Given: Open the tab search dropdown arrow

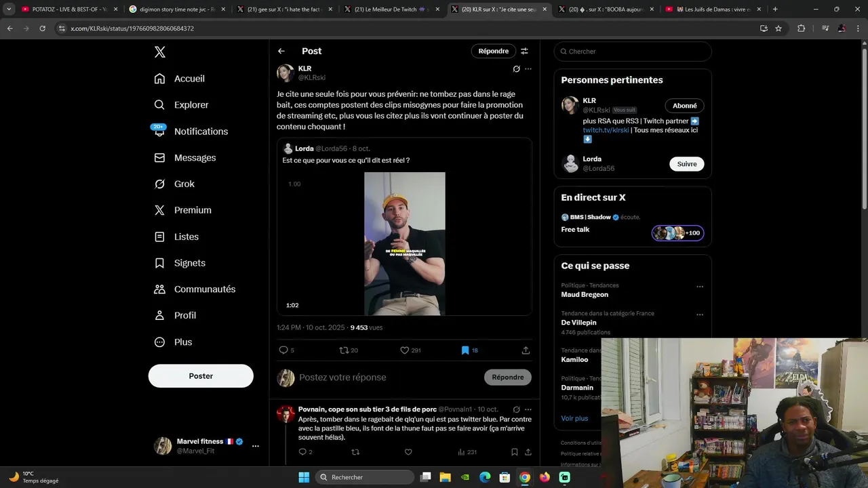Looking at the screenshot, I should point(9,9).
